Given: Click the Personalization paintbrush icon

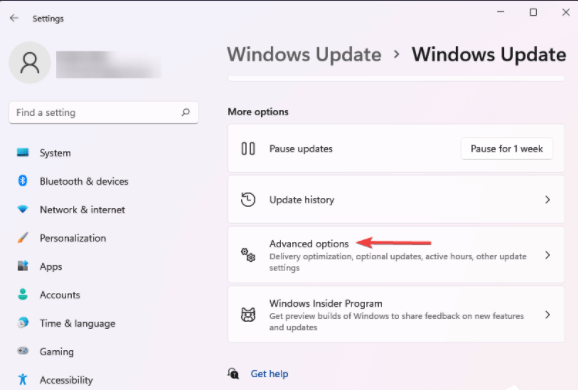Looking at the screenshot, I should pyautogui.click(x=23, y=238).
